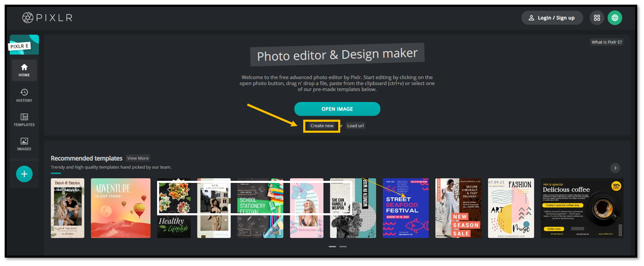This screenshot has height=266, width=644.
Task: Open Images in the sidebar
Action: pyautogui.click(x=25, y=144)
